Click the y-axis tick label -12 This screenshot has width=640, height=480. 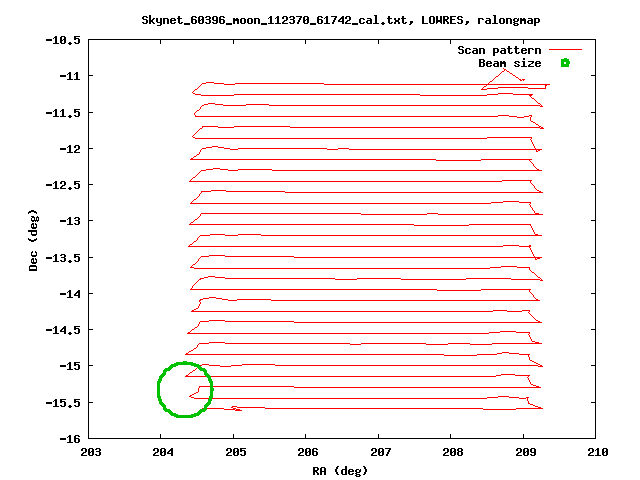70,149
